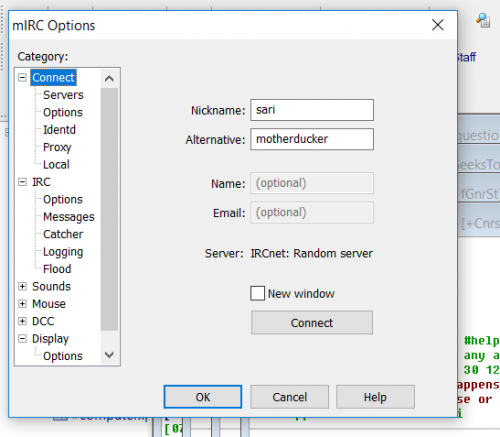Expand the Mouse category node
The width and height of the screenshot is (500, 437).
coord(22,304)
